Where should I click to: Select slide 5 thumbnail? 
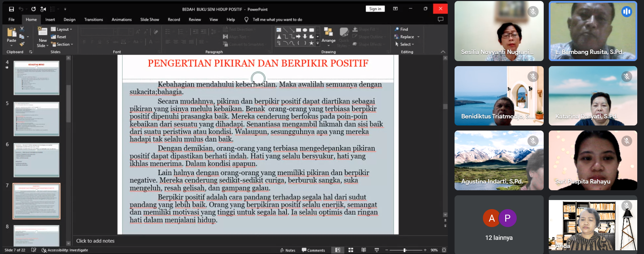(36, 119)
